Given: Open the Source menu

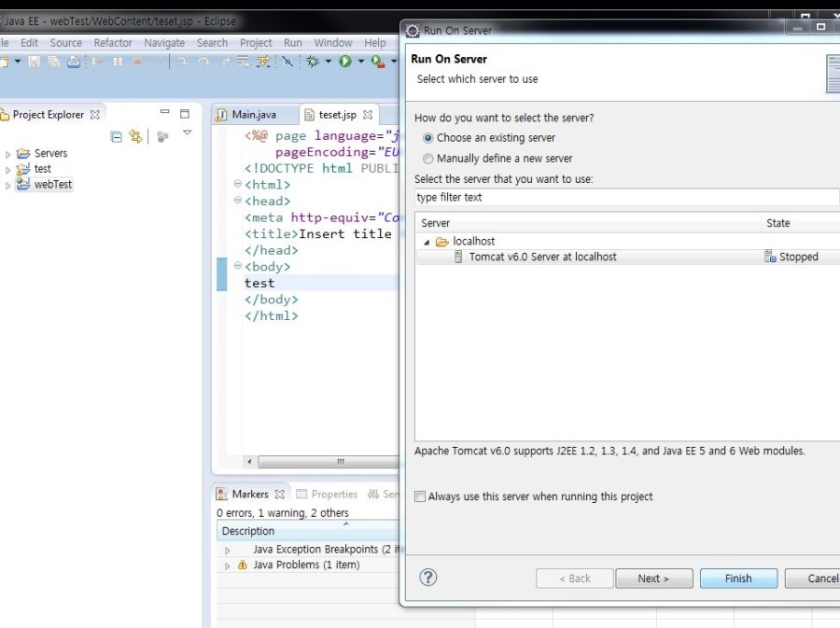Looking at the screenshot, I should (66, 43).
